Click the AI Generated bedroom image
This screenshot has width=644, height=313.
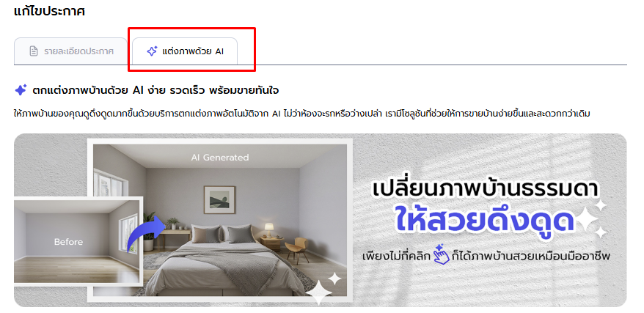pos(220,220)
